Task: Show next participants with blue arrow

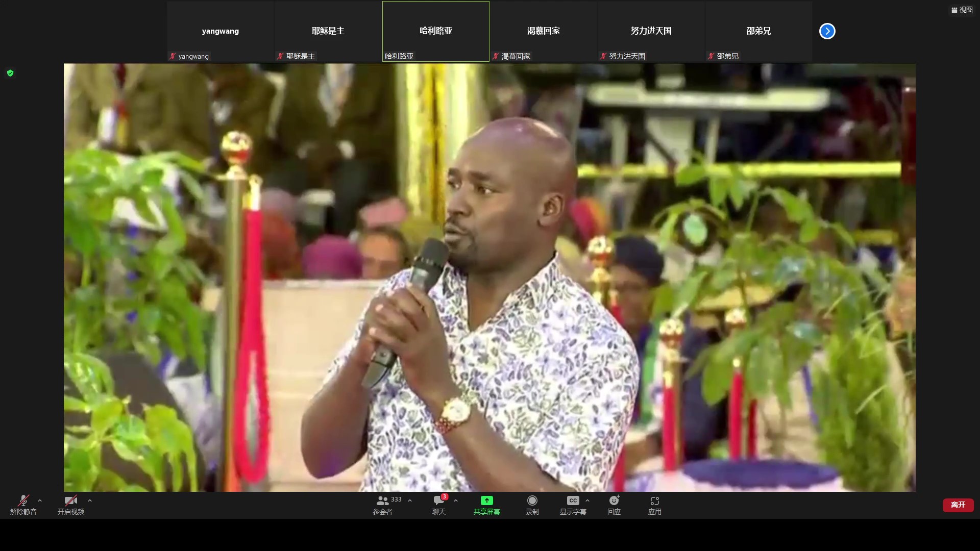Action: (827, 31)
